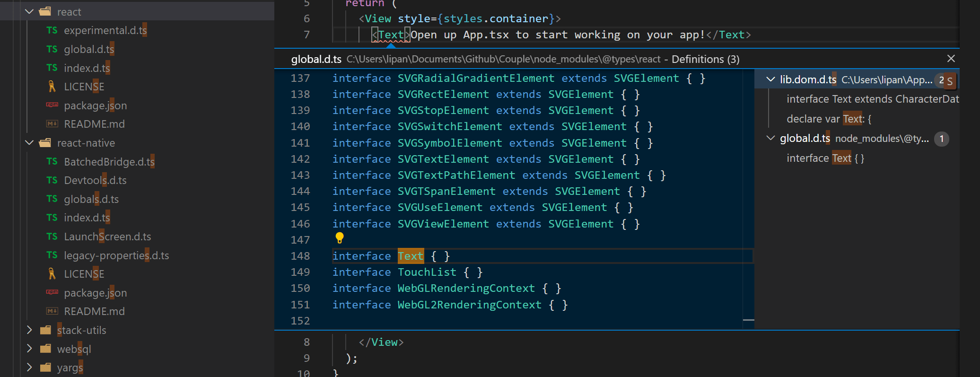Click global.d.ts peek title link
Viewport: 980px width, 377px height.
coord(316,59)
